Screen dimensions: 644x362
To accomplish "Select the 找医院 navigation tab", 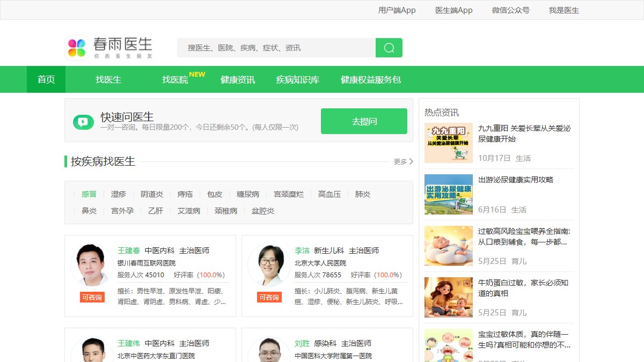I will [175, 79].
